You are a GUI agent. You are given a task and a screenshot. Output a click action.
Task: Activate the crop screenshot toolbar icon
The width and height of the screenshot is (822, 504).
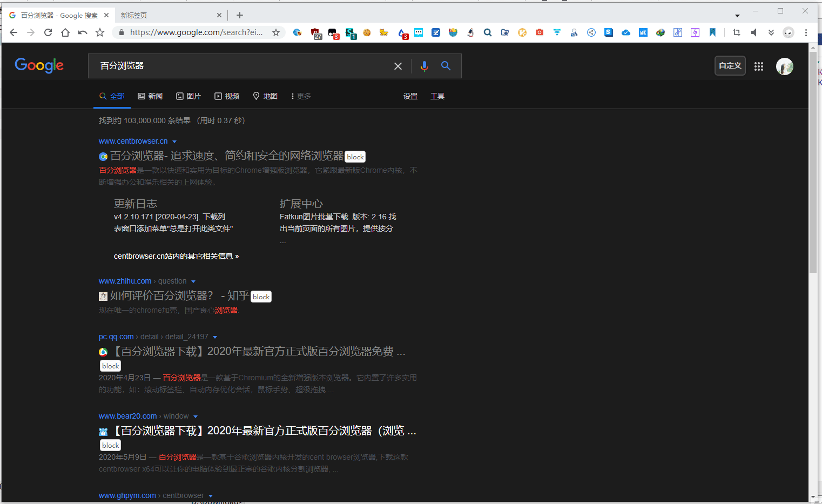(737, 32)
